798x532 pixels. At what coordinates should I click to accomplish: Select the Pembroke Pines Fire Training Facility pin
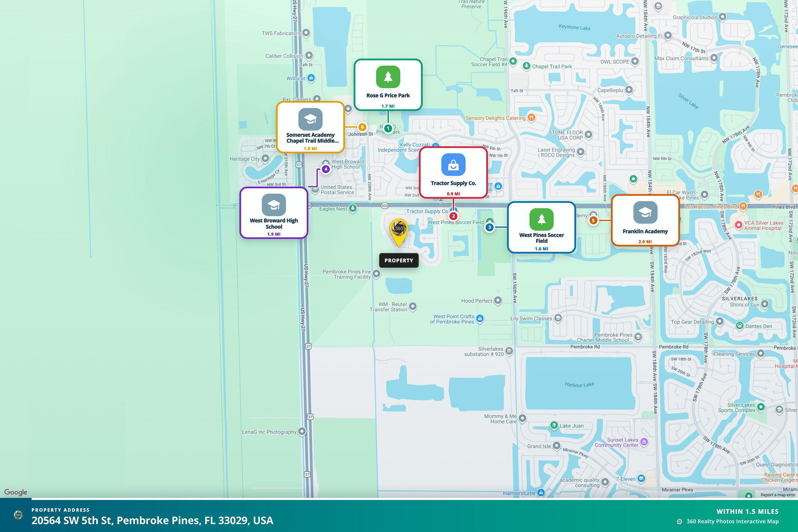coord(376,274)
